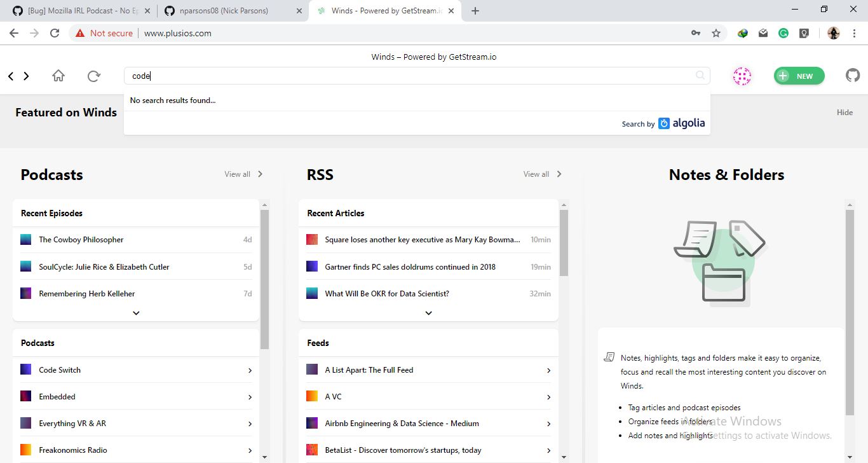Click the reload icon next to home
This screenshot has width=868, height=463.
coord(94,75)
